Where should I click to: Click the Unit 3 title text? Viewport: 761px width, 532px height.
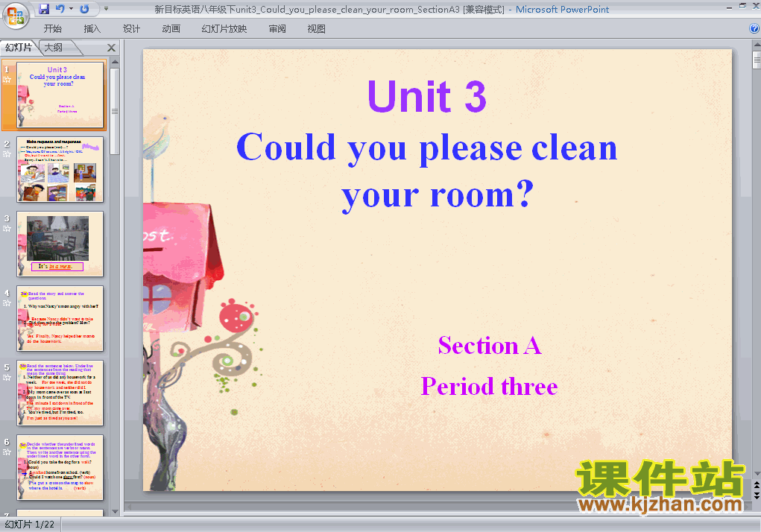(427, 96)
